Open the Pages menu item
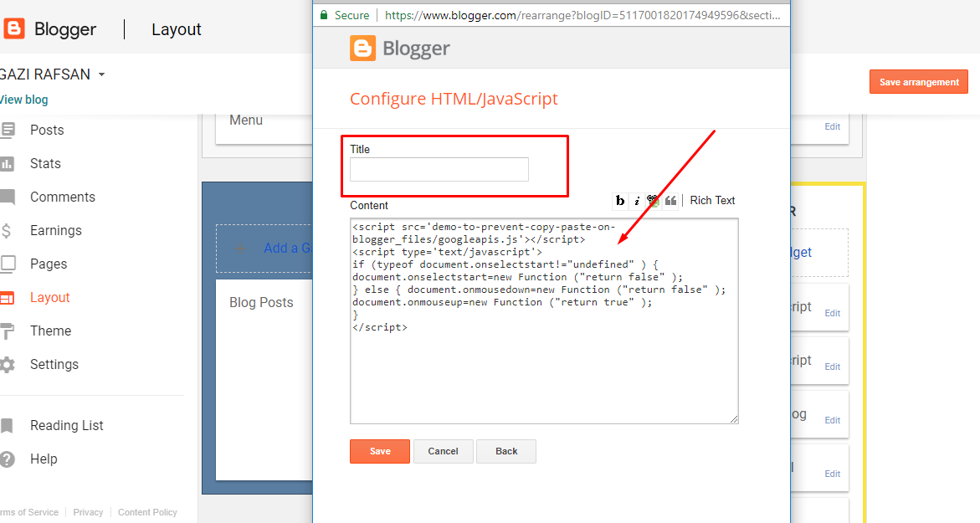980x523 pixels. [49, 264]
